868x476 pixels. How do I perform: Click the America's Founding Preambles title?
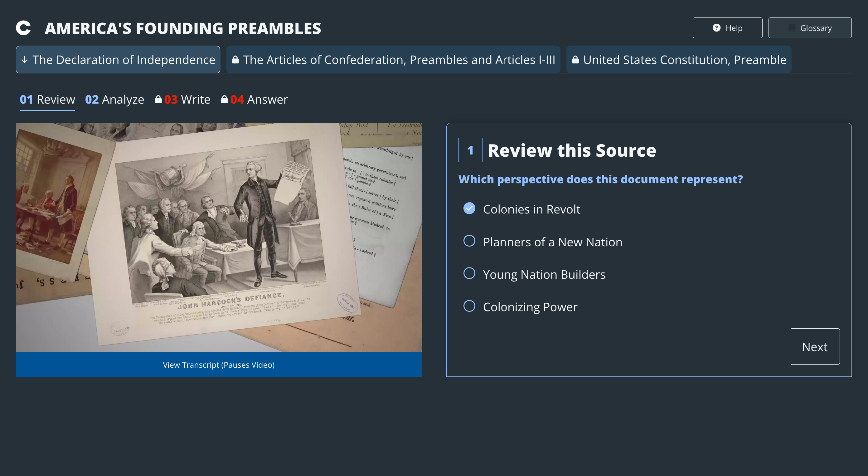click(x=183, y=28)
